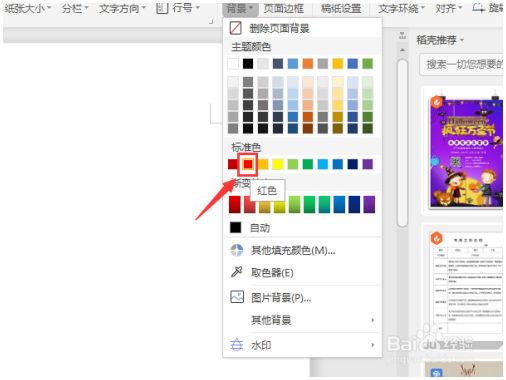
Task: Choose 图片背景(P)... menu entry
Action: tap(302, 297)
